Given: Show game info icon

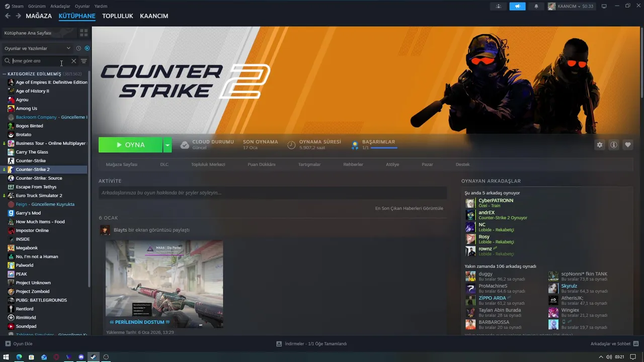Looking at the screenshot, I should pyautogui.click(x=614, y=145).
